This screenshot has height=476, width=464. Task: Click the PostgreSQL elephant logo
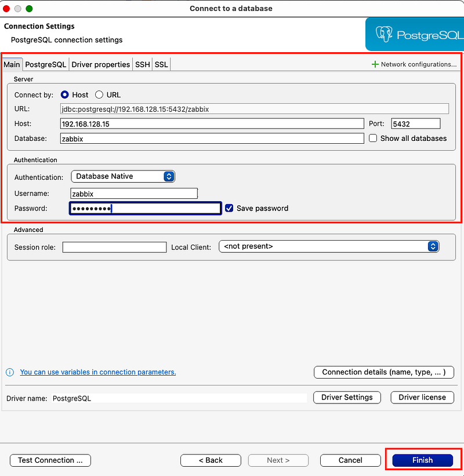pos(384,34)
